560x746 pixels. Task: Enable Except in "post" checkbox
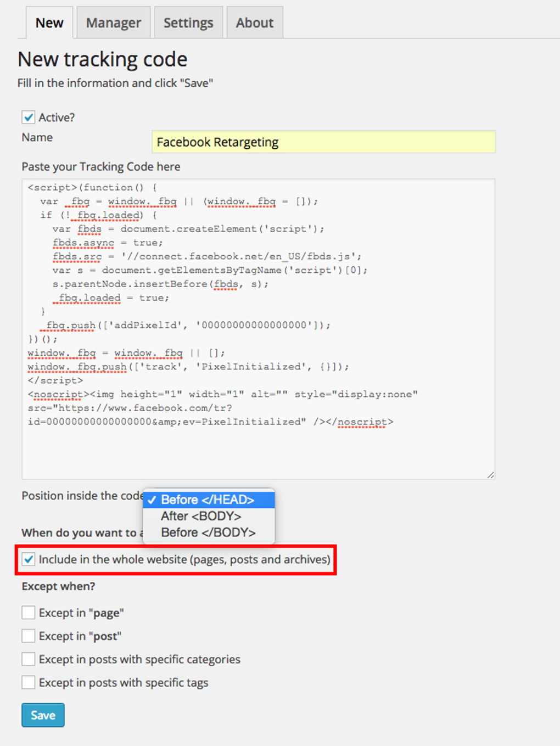(x=28, y=636)
